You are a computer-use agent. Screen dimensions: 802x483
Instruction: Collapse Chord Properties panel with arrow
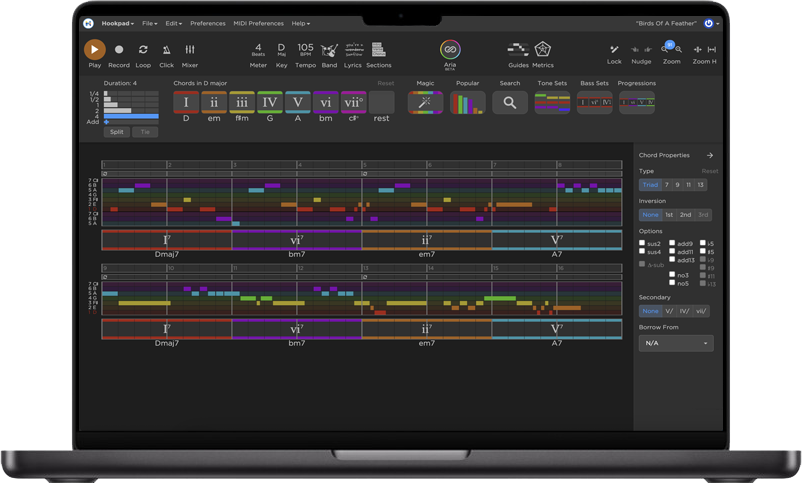(x=710, y=156)
